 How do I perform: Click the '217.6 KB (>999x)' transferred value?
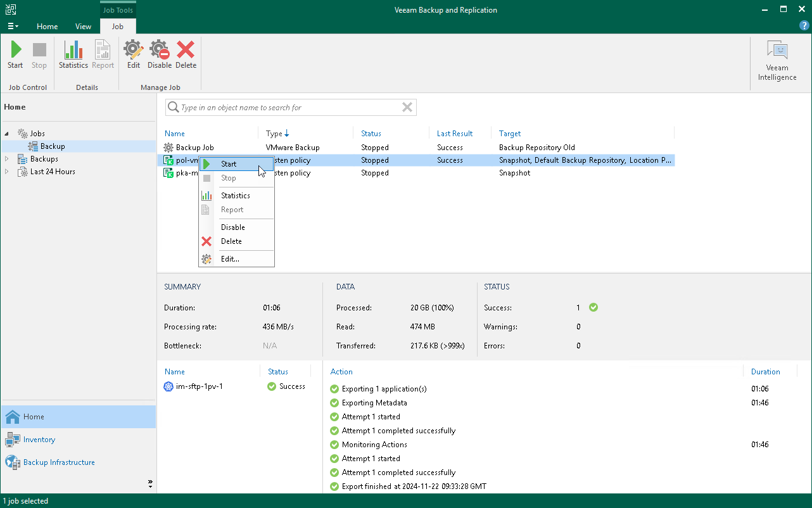coord(438,346)
